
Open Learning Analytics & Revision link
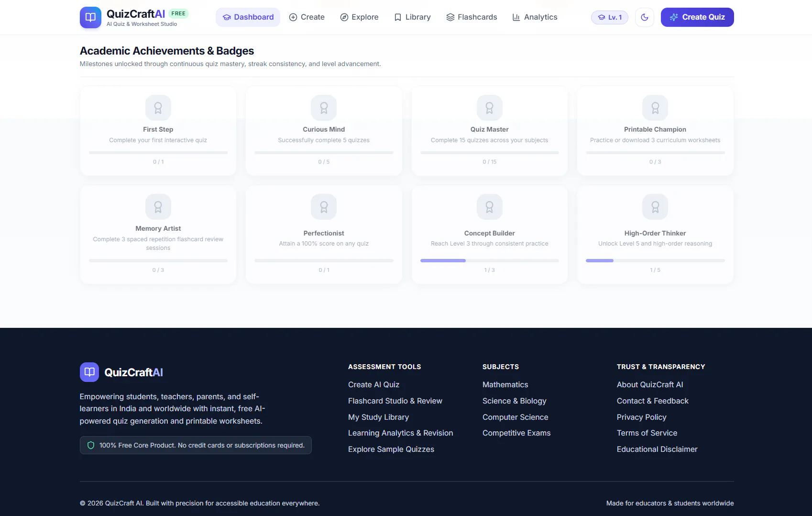(400, 433)
